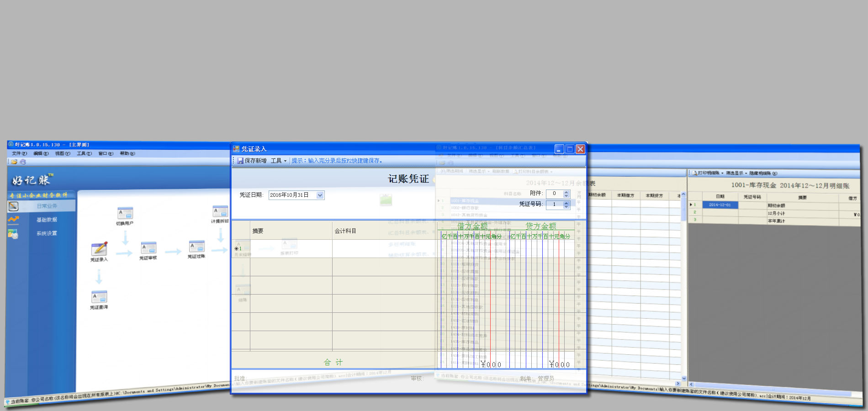Select the 计提折旧 icon
This screenshot has width=868, height=411.
[220, 212]
